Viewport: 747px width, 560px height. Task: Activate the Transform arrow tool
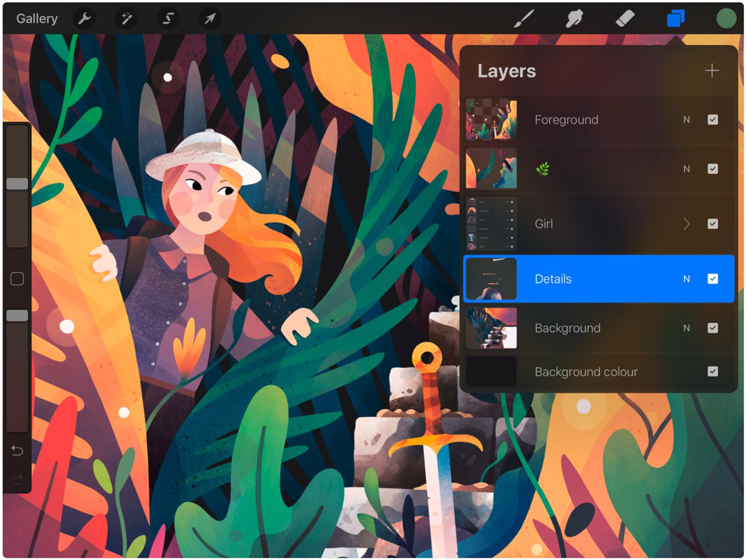coord(210,19)
